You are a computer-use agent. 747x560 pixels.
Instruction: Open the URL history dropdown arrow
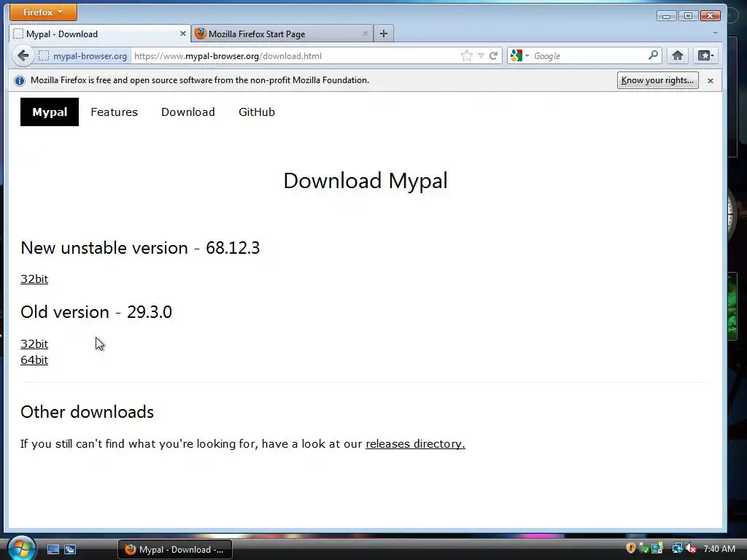481,55
